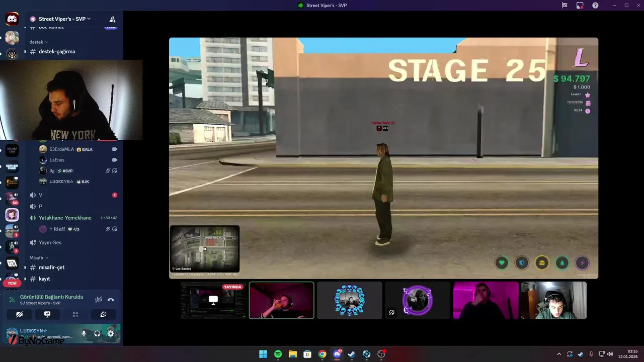The width and height of the screenshot is (644, 362).
Task: Open the SERVER HANE server icon
Action: (12, 166)
